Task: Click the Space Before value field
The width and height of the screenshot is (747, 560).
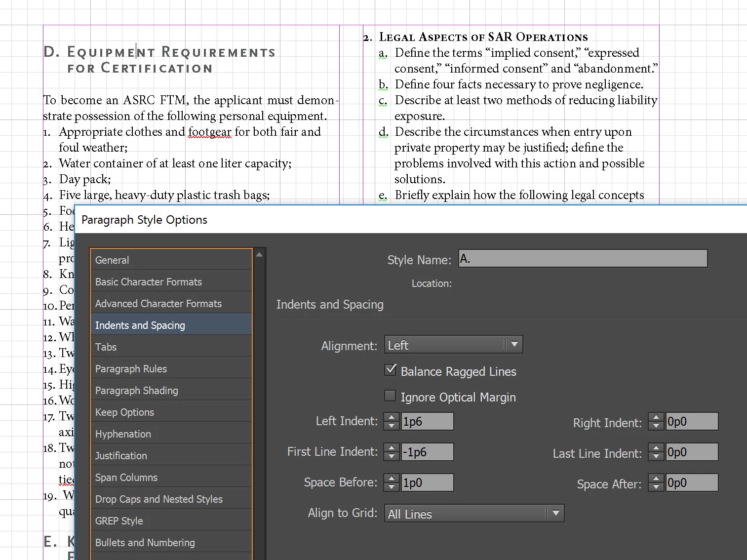Action: (x=427, y=482)
